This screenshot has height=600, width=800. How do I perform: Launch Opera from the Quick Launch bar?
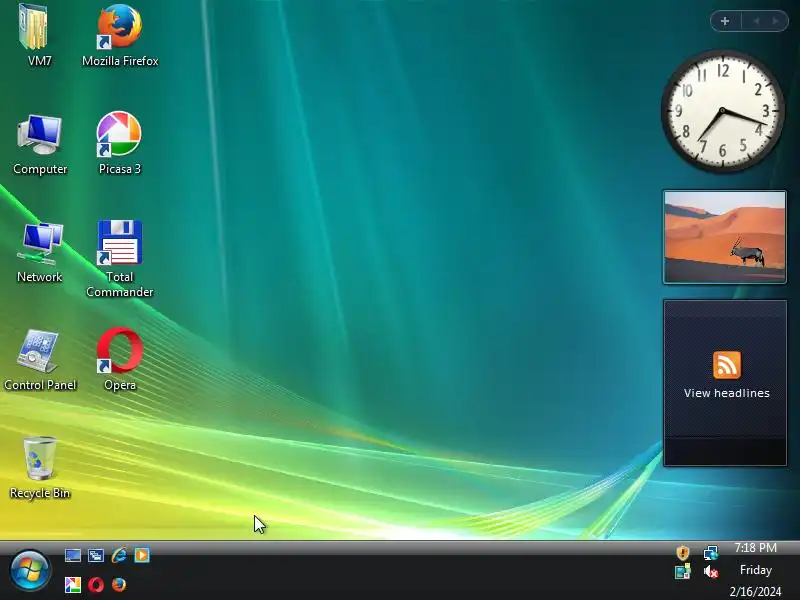coord(96,585)
